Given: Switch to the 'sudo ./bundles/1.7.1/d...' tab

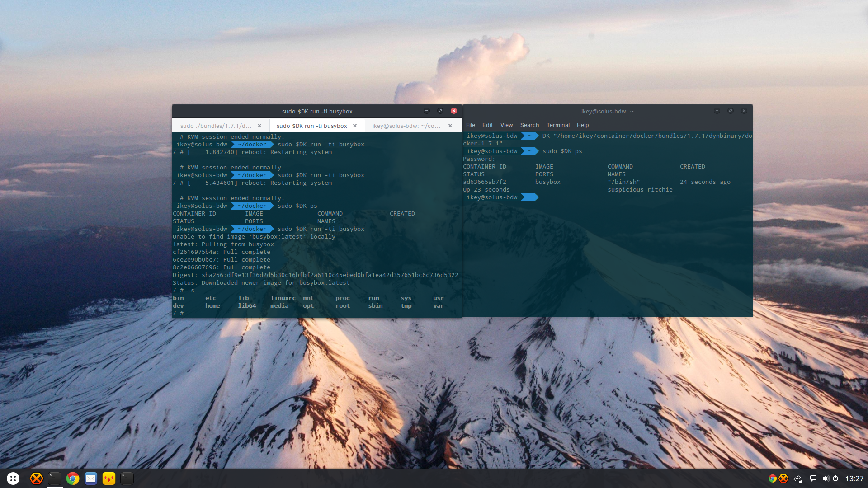Looking at the screenshot, I should click(216, 126).
